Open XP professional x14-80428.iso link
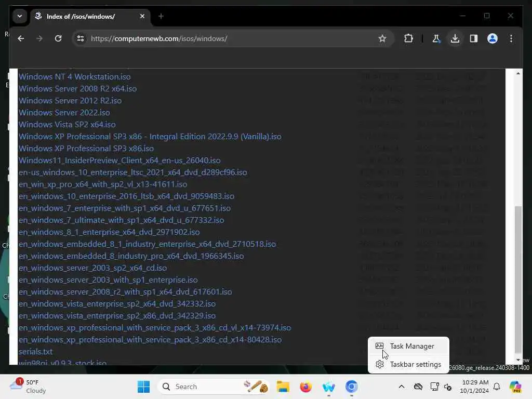The image size is (532, 399). [x=150, y=340]
